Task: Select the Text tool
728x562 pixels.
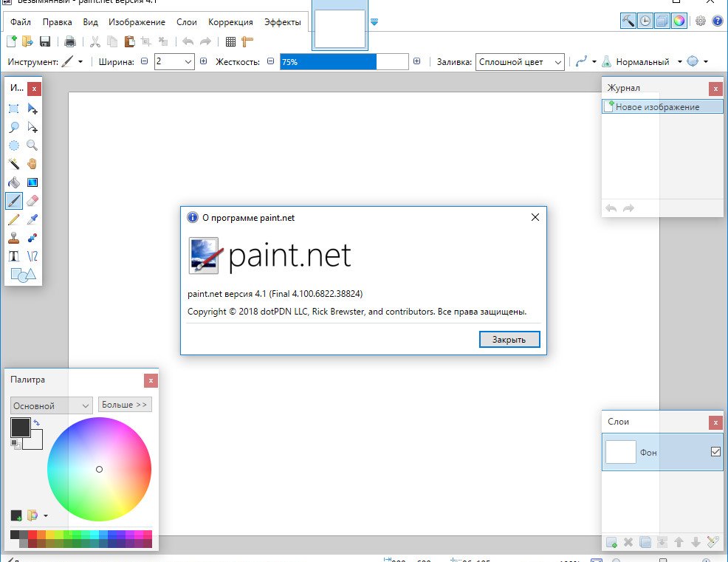Action: [x=13, y=256]
